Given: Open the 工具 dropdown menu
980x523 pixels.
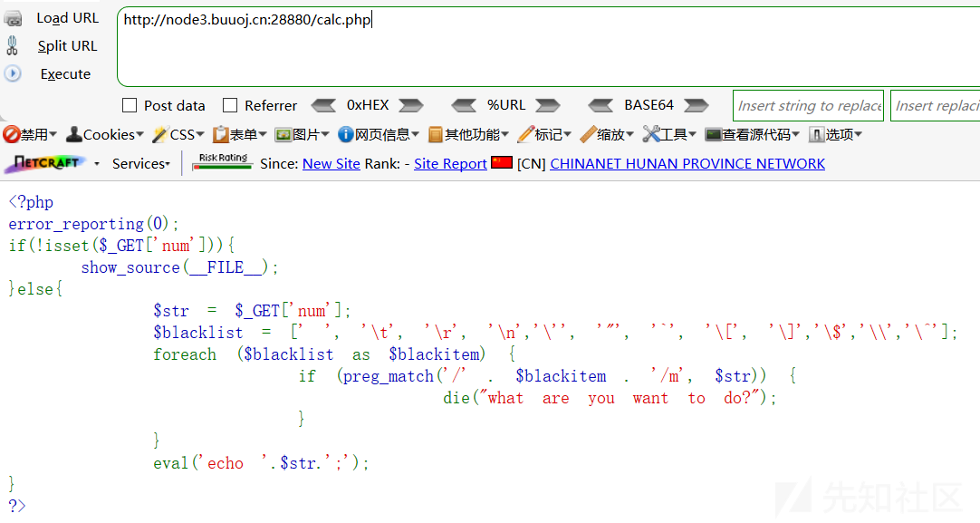Looking at the screenshot, I should point(693,134).
